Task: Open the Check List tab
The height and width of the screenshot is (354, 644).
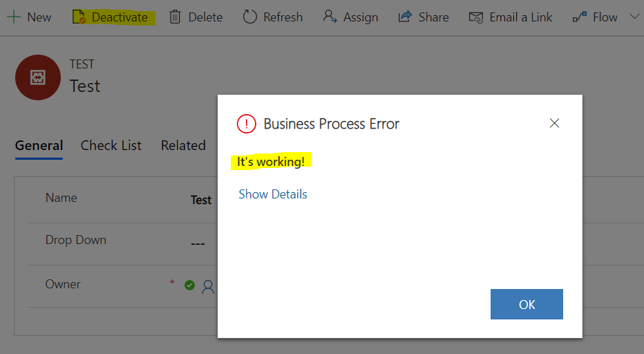Action: pos(111,145)
